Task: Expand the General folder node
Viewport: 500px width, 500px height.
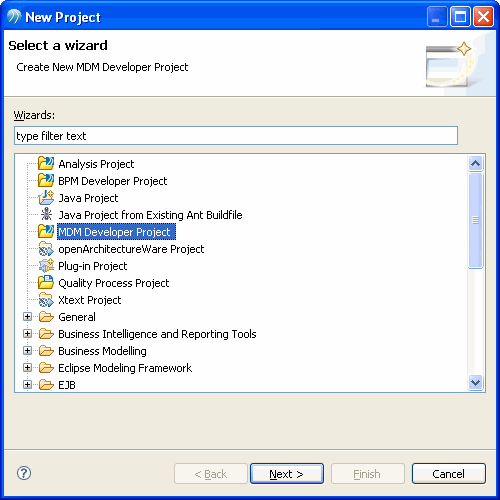Action: point(27,317)
